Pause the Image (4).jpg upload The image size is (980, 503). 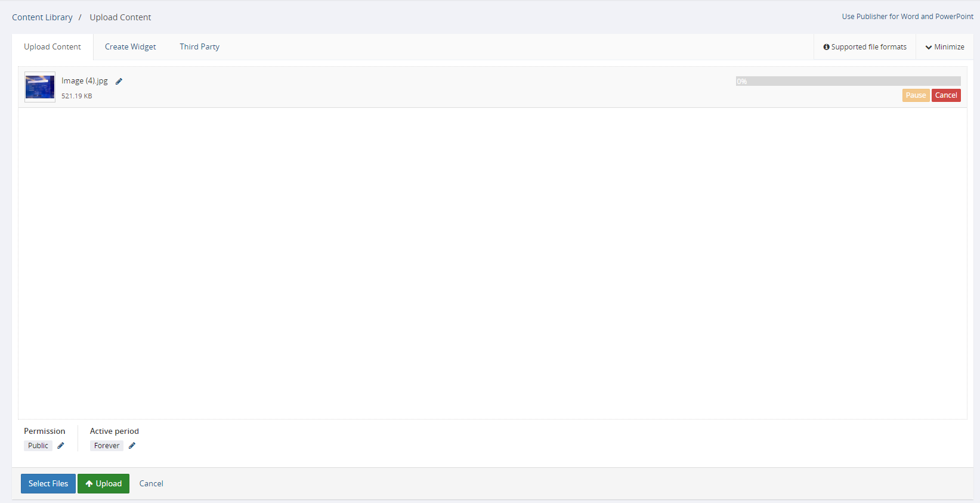pyautogui.click(x=916, y=95)
